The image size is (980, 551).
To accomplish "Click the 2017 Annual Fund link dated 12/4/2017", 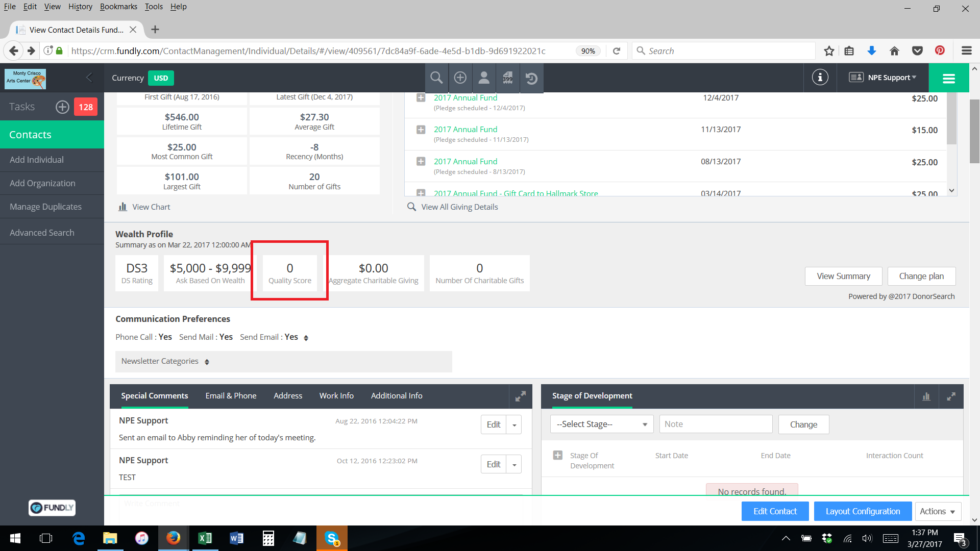I will pyautogui.click(x=465, y=97).
